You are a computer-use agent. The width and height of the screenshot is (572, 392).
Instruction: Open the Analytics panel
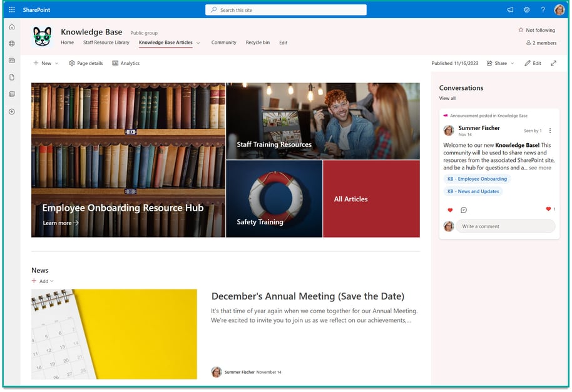point(126,63)
